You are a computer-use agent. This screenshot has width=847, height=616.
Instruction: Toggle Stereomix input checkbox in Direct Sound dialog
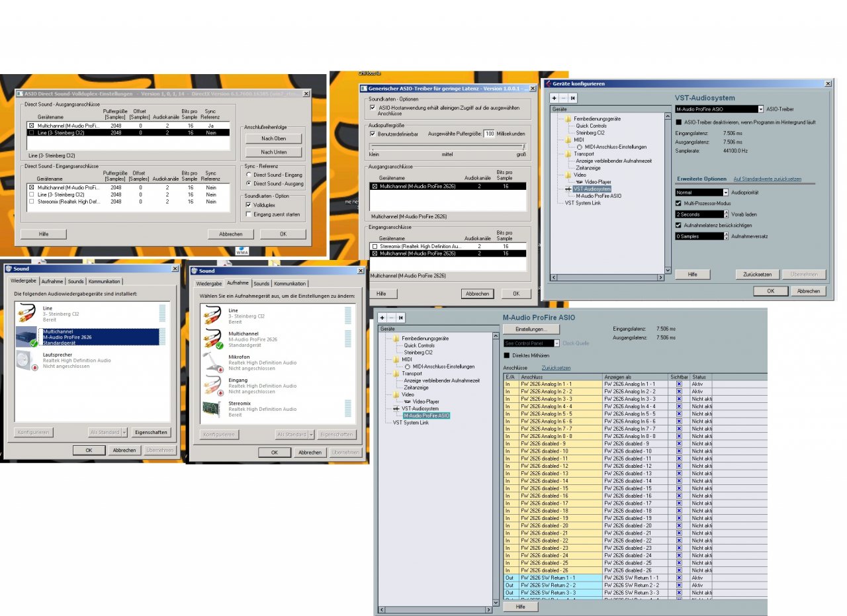31,201
